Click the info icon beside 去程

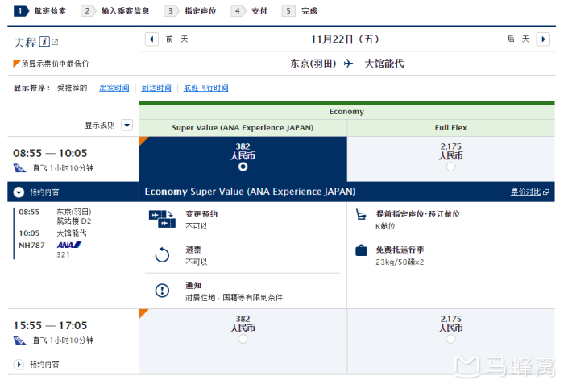(44, 42)
